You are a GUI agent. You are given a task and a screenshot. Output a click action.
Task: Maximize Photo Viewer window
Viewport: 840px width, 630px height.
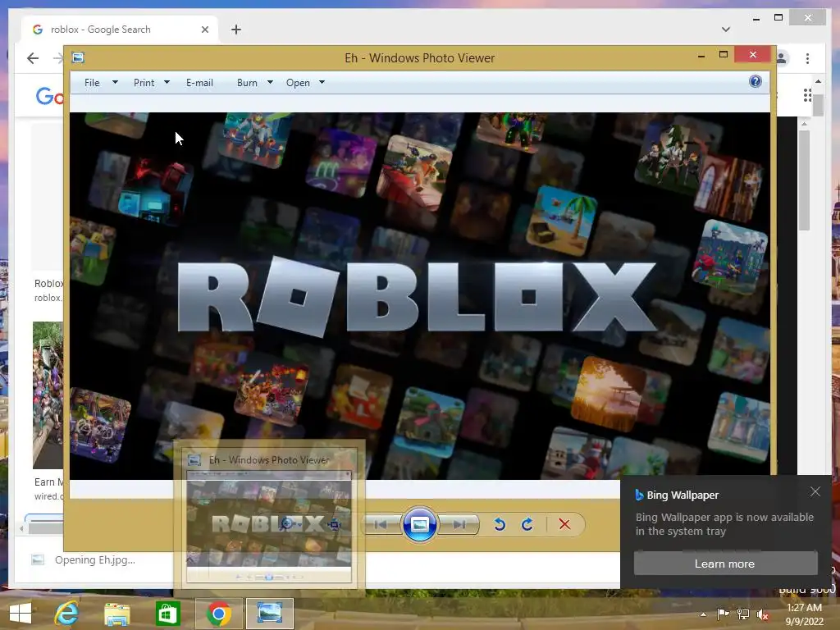point(724,55)
